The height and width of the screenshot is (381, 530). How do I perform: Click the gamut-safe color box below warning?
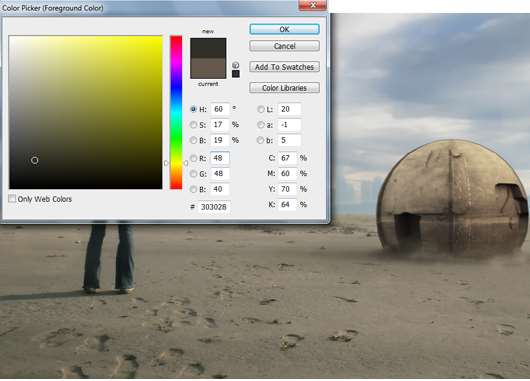tap(236, 74)
